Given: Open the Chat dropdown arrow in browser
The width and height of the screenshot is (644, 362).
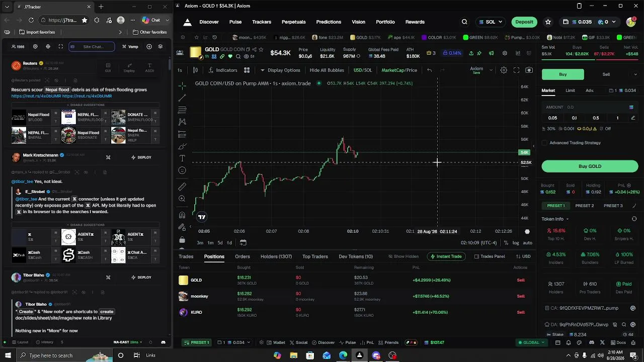Looking at the screenshot, I should pyautogui.click(x=167, y=20).
